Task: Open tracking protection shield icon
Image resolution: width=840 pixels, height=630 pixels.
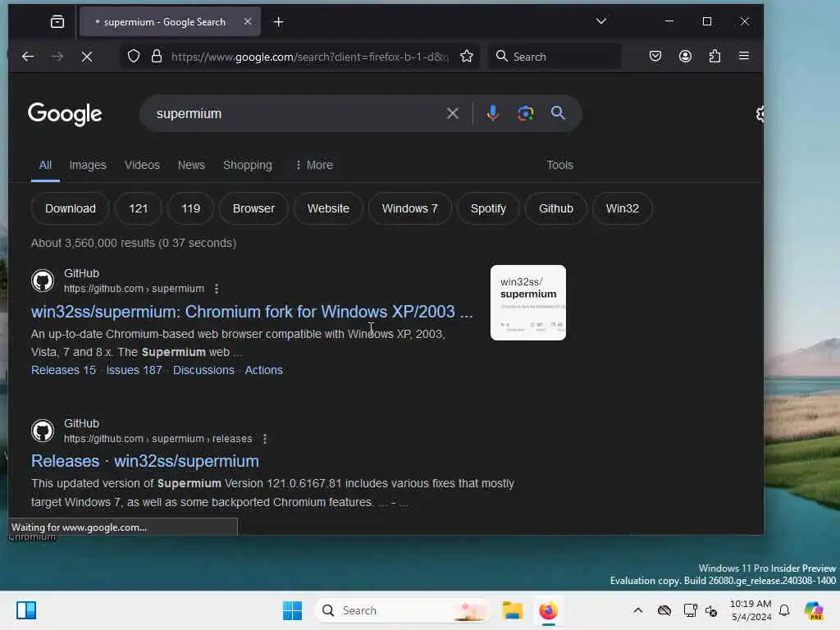Action: tap(134, 57)
